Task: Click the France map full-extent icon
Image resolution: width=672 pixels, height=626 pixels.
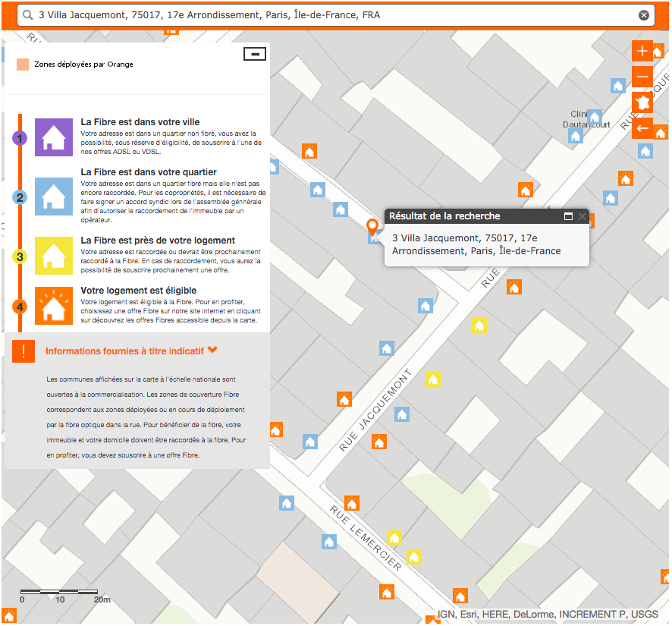Action: [x=642, y=102]
